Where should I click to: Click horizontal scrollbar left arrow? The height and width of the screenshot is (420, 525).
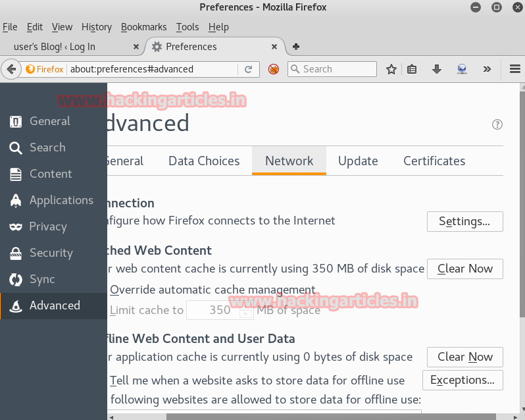pyautogui.click(x=111, y=417)
